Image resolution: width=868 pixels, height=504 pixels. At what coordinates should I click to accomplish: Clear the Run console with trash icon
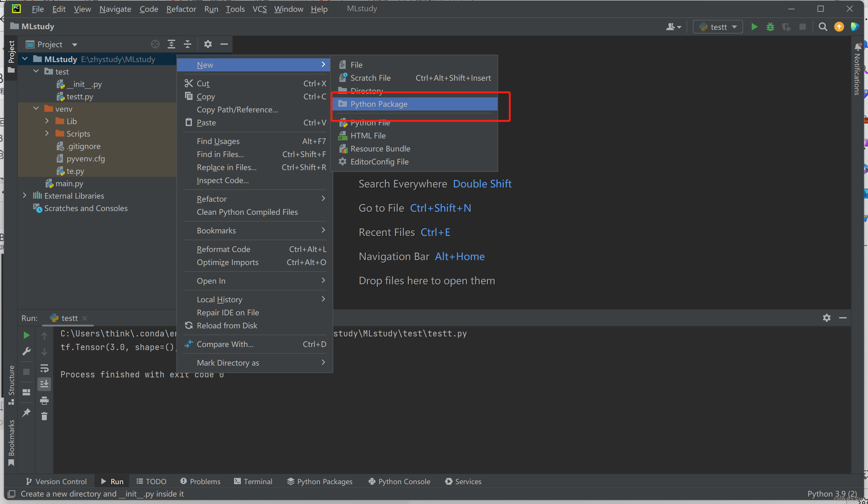point(44,416)
